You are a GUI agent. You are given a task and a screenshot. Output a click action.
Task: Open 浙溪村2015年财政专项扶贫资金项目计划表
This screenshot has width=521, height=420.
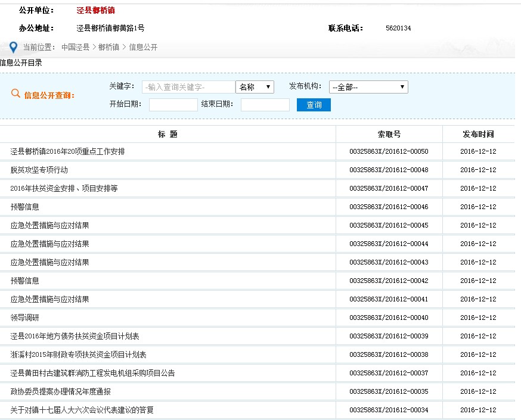tap(79, 354)
